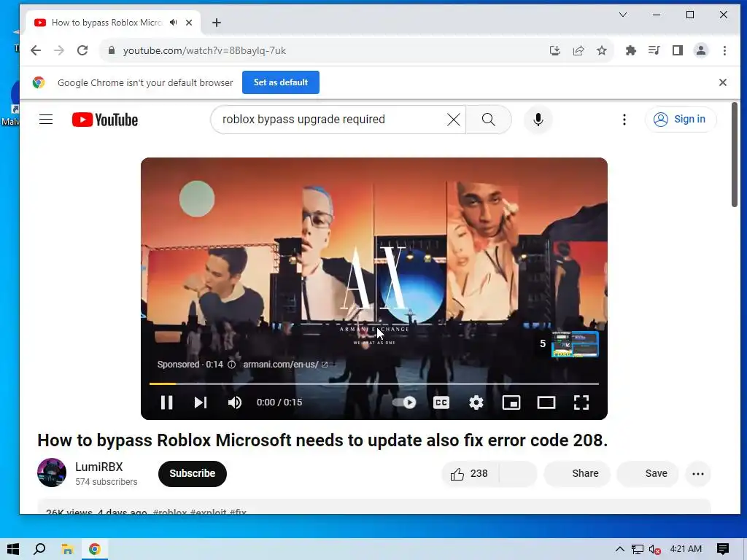Viewport: 747px width, 560px height.
Task: Open the Extensions puzzle icon
Action: point(631,50)
